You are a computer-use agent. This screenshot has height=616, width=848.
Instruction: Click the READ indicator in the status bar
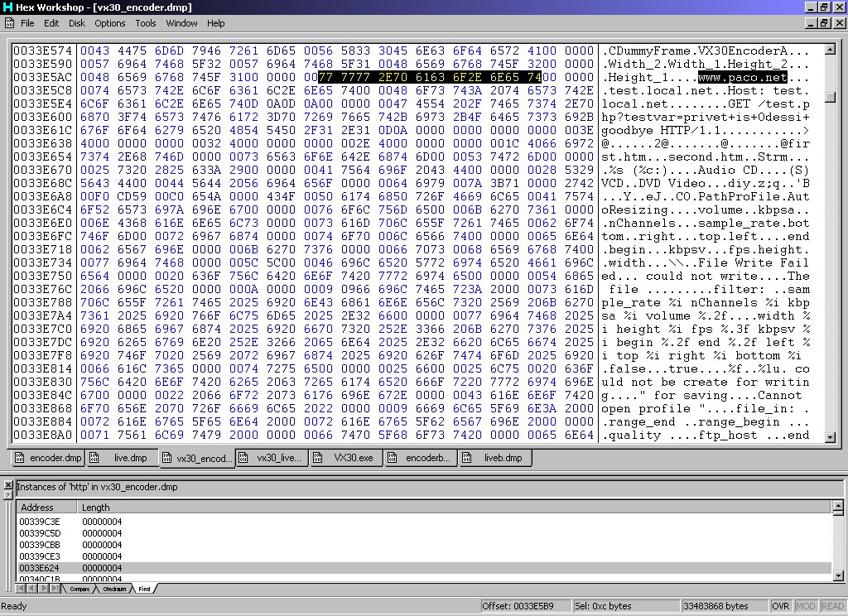[x=832, y=606]
